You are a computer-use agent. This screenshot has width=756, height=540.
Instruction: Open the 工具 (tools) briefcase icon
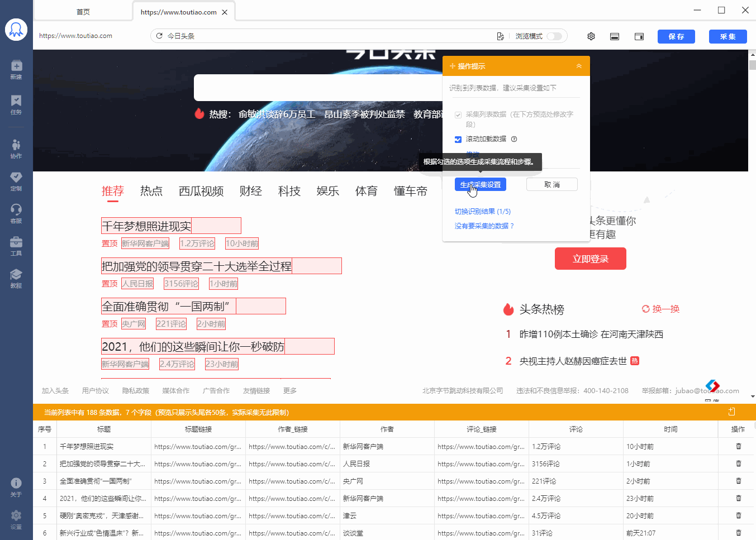16,246
